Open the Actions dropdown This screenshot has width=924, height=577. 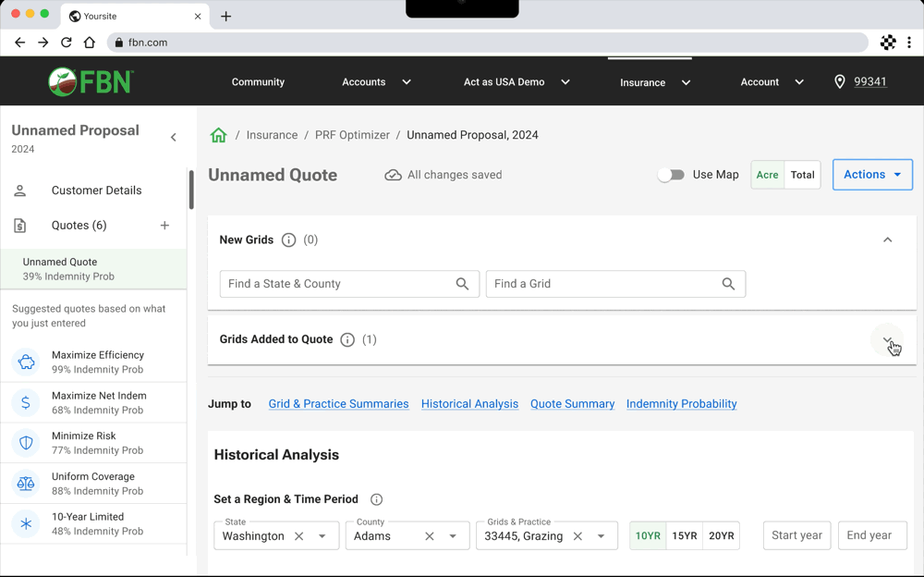coord(872,175)
